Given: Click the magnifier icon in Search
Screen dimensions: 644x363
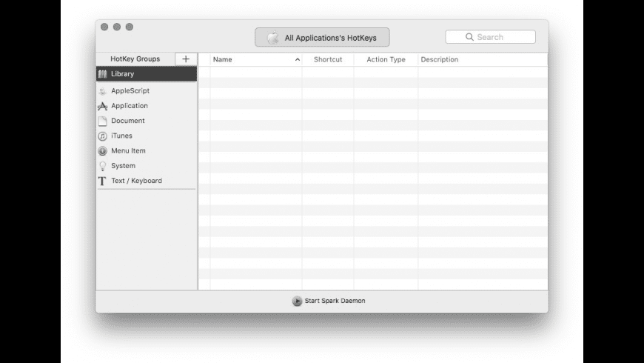Looking at the screenshot, I should click(x=469, y=37).
